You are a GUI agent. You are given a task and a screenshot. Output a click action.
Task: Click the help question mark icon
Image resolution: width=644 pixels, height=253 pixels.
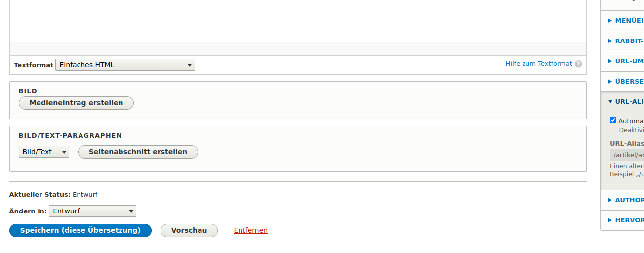click(578, 64)
